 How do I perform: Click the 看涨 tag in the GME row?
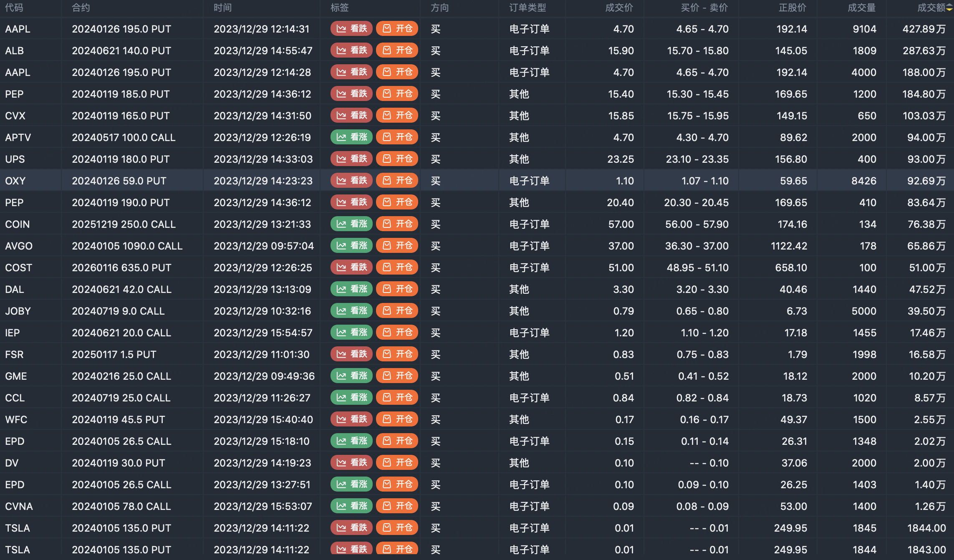coord(351,376)
